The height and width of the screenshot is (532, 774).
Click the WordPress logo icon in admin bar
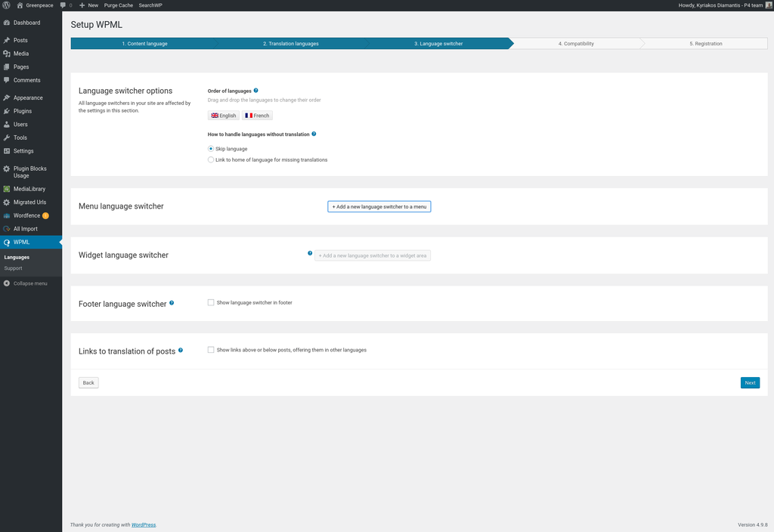click(6, 5)
